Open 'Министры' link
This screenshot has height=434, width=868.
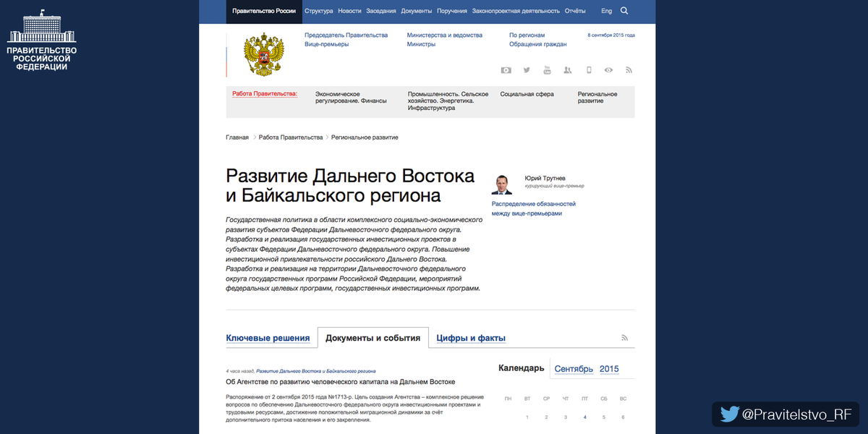point(421,44)
